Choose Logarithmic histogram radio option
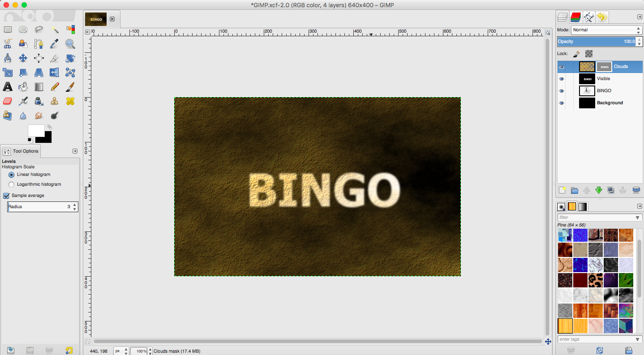This screenshot has width=644, height=355. click(12, 184)
